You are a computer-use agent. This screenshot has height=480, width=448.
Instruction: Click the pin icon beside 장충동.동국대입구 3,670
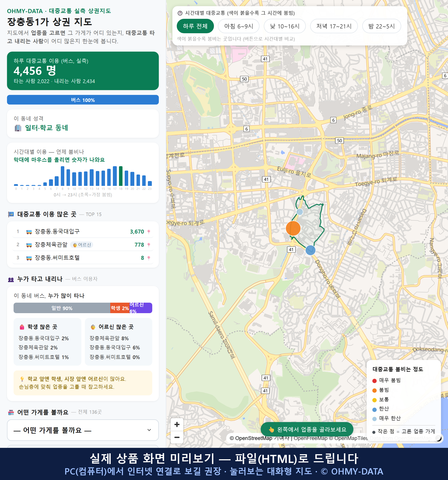149,232
